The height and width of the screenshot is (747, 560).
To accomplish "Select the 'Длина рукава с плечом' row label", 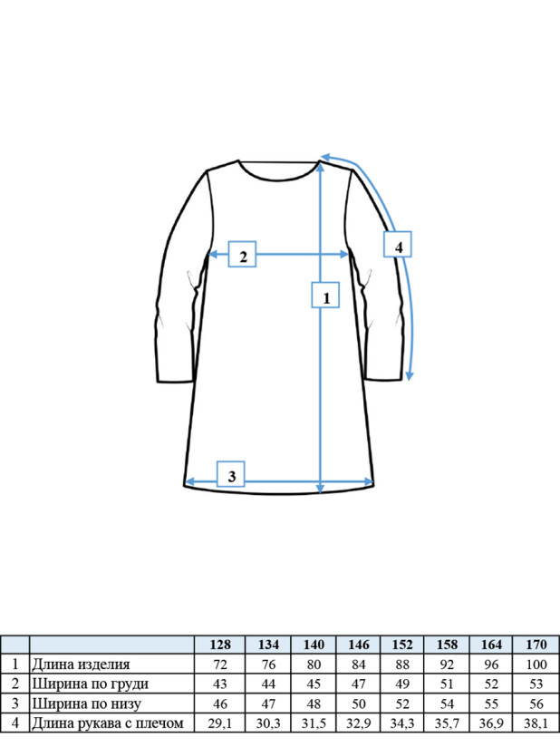I will coord(108,723).
